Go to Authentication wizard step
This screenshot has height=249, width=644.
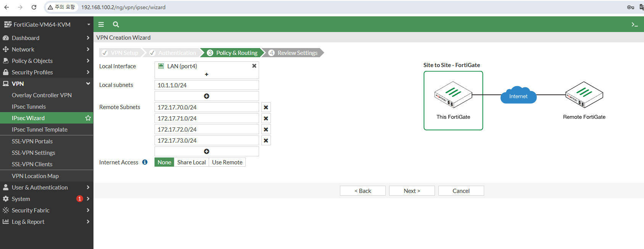173,53
